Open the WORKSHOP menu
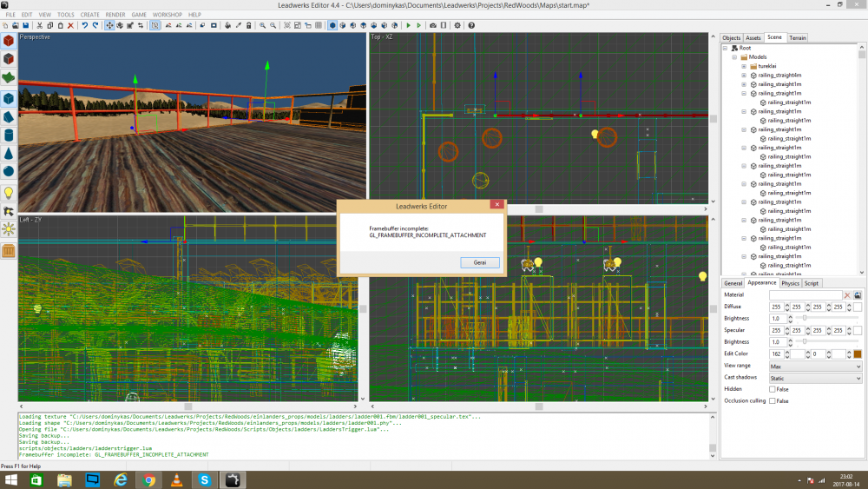 click(168, 15)
